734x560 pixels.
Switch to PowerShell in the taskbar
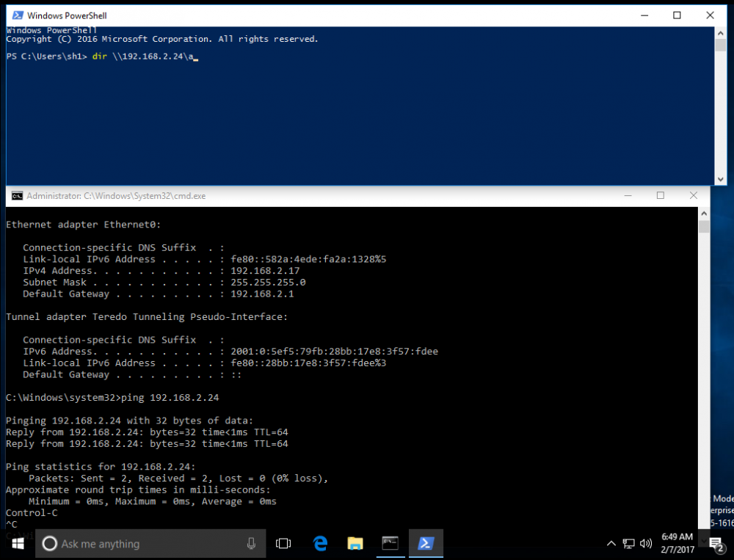tap(426, 543)
